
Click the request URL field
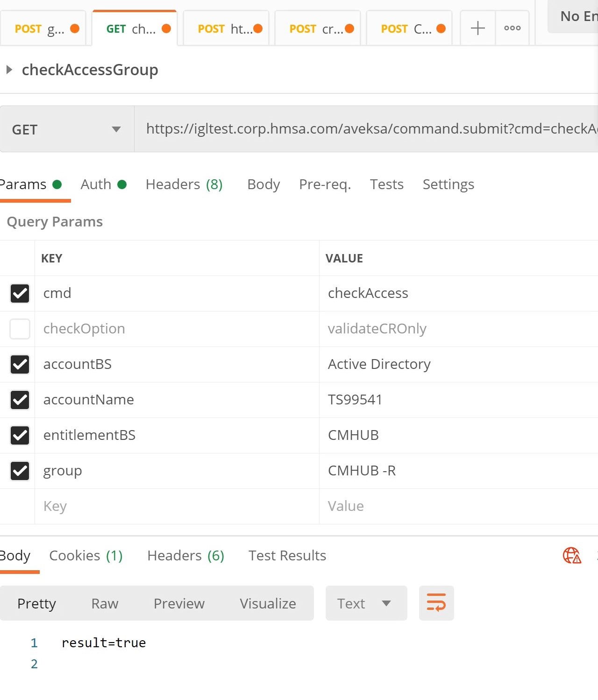(x=327, y=129)
